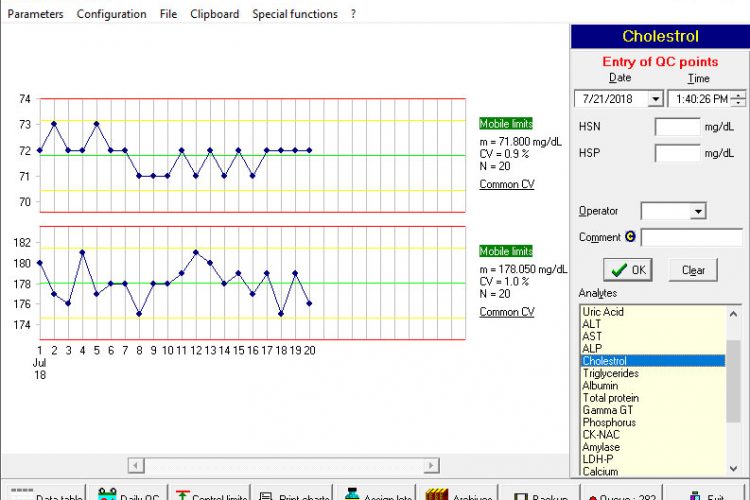Screen dimensions: 750x500
Task: Click Common CV link under upper chart
Action: 506,184
